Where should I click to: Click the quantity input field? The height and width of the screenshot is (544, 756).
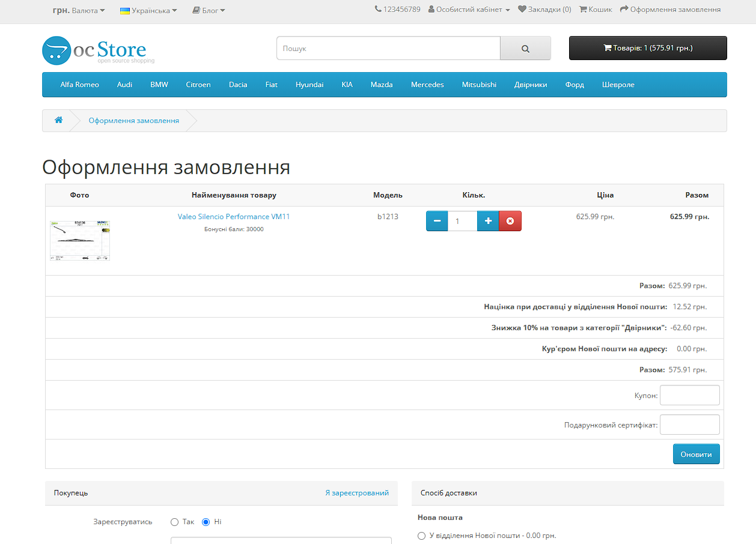[x=462, y=221]
